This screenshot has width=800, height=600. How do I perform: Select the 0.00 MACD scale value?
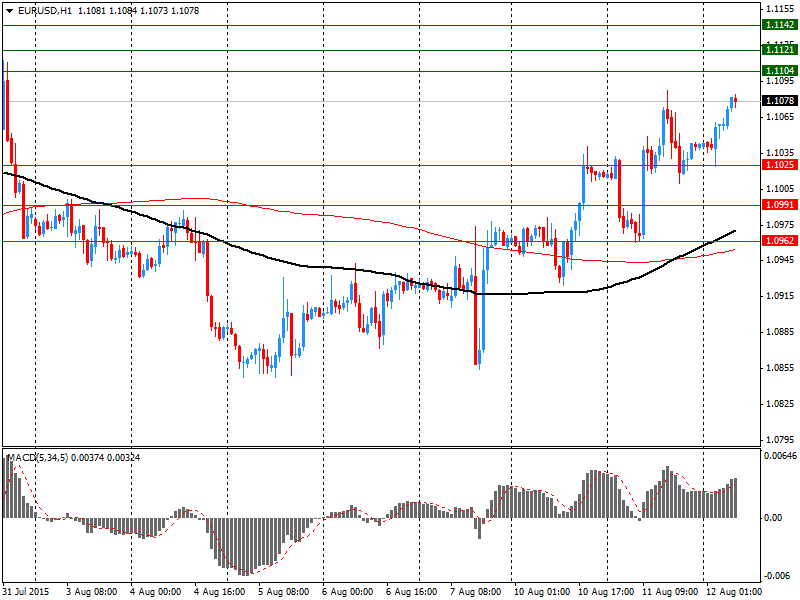click(773, 518)
